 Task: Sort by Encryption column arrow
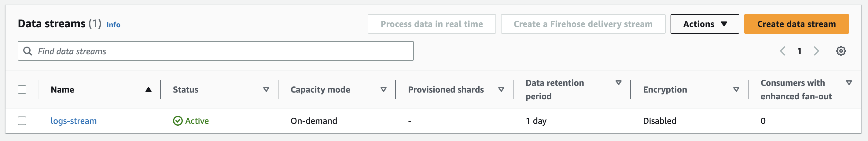(736, 90)
